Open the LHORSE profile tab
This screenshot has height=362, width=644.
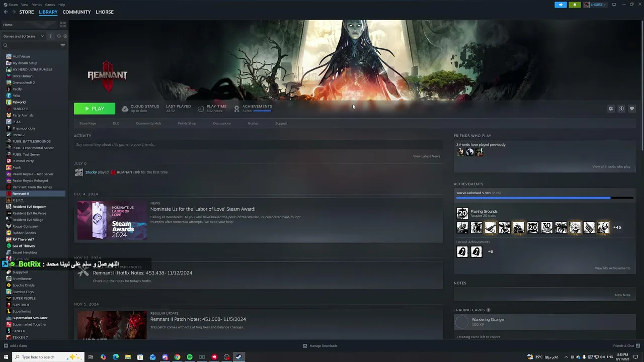coord(105,12)
